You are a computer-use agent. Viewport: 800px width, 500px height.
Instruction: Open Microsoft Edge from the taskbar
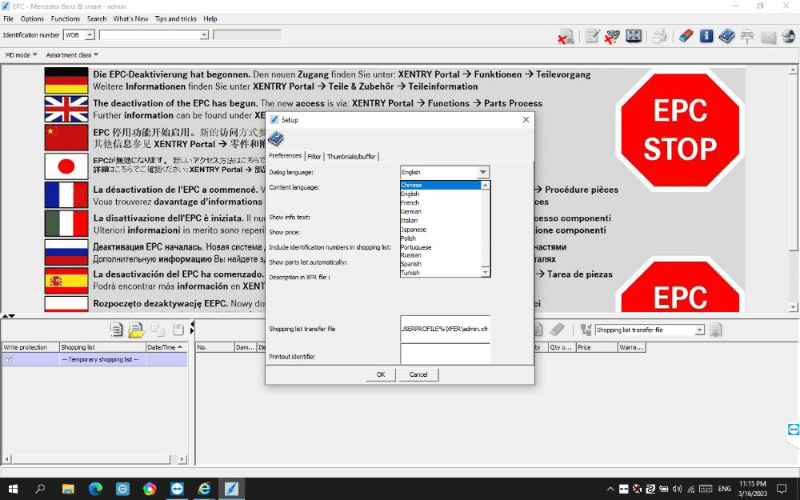pyautogui.click(x=96, y=488)
